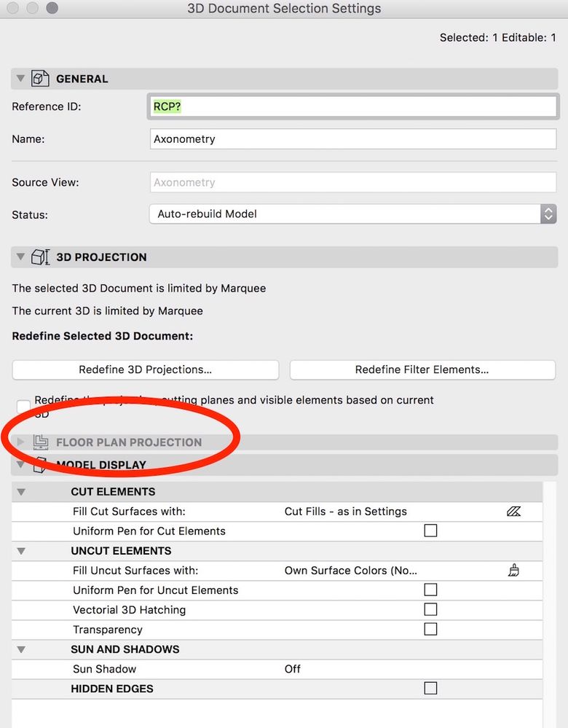Enable Uniform Pen for Uncut Elements
Image resolution: width=568 pixels, height=728 pixels.
[430, 590]
